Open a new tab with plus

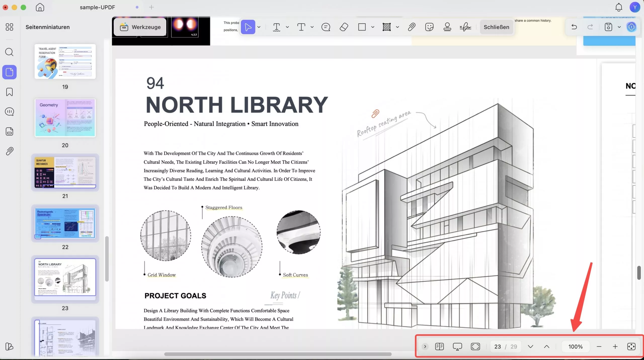pyautogui.click(x=151, y=7)
